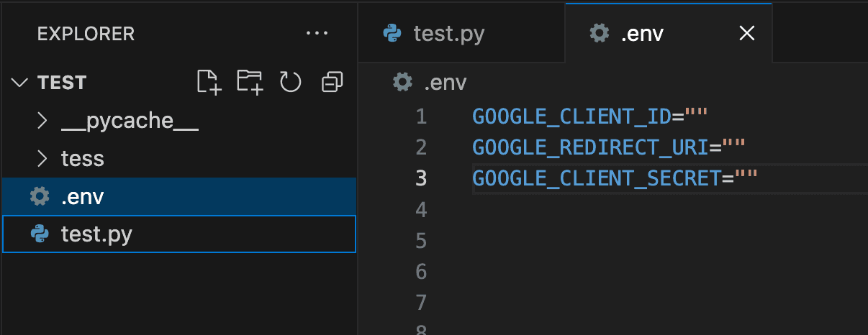Click line number 3 in the gutter
Image resolution: width=868 pixels, height=335 pixels.
coord(421,178)
